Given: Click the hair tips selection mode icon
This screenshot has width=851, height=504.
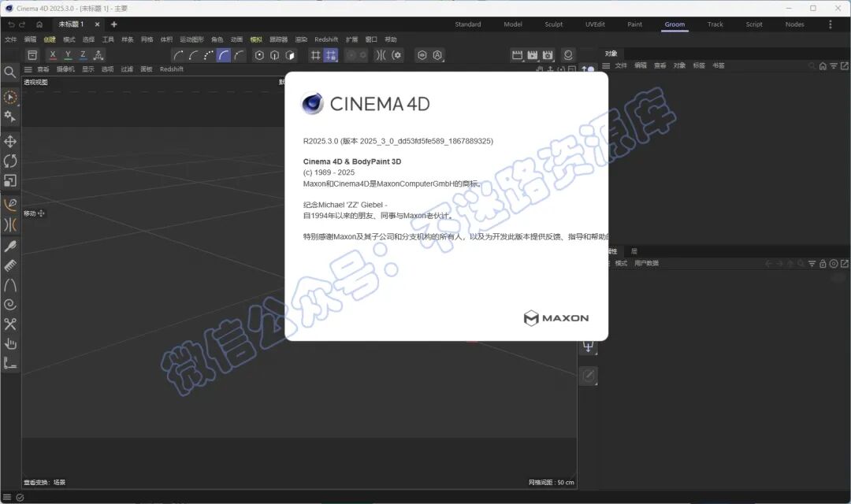Looking at the screenshot, I should [178, 55].
